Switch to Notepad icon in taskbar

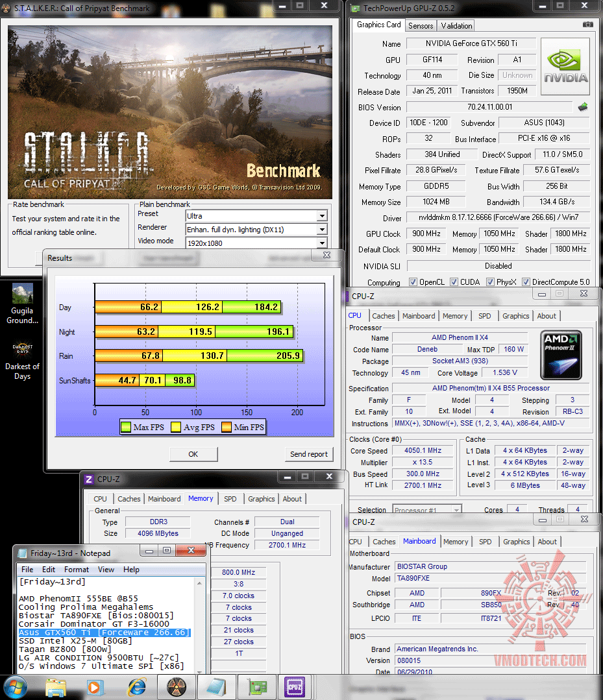pos(216,688)
